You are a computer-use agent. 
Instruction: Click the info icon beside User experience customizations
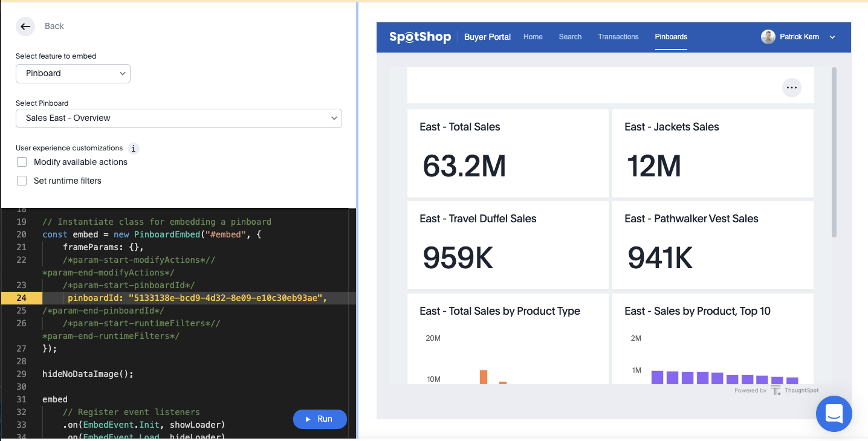[x=134, y=148]
